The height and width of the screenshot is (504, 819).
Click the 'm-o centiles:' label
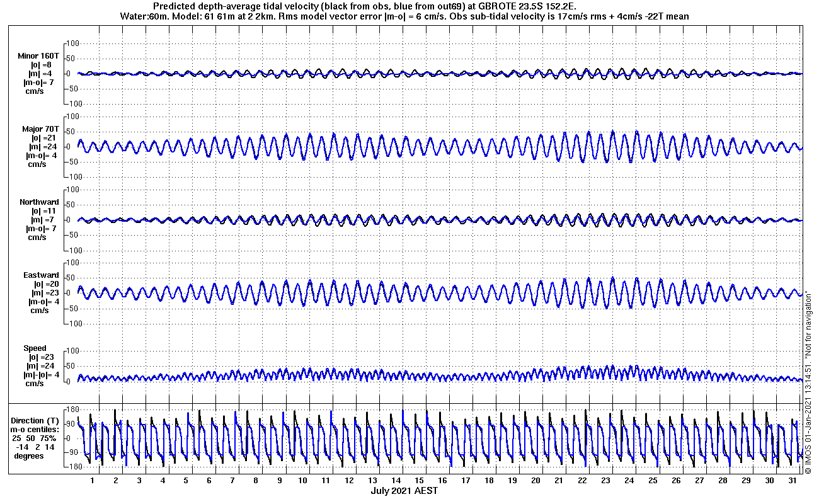coord(36,430)
